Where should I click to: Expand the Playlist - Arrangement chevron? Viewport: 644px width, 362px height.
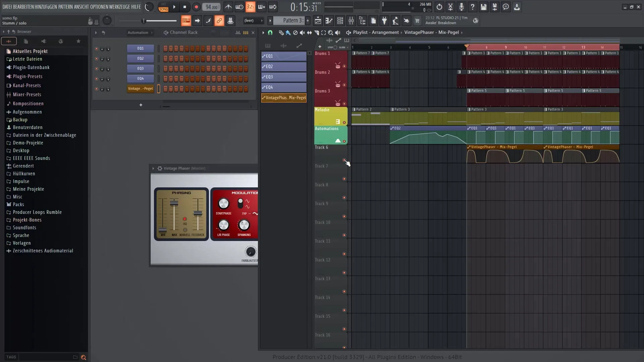pyautogui.click(x=402, y=33)
